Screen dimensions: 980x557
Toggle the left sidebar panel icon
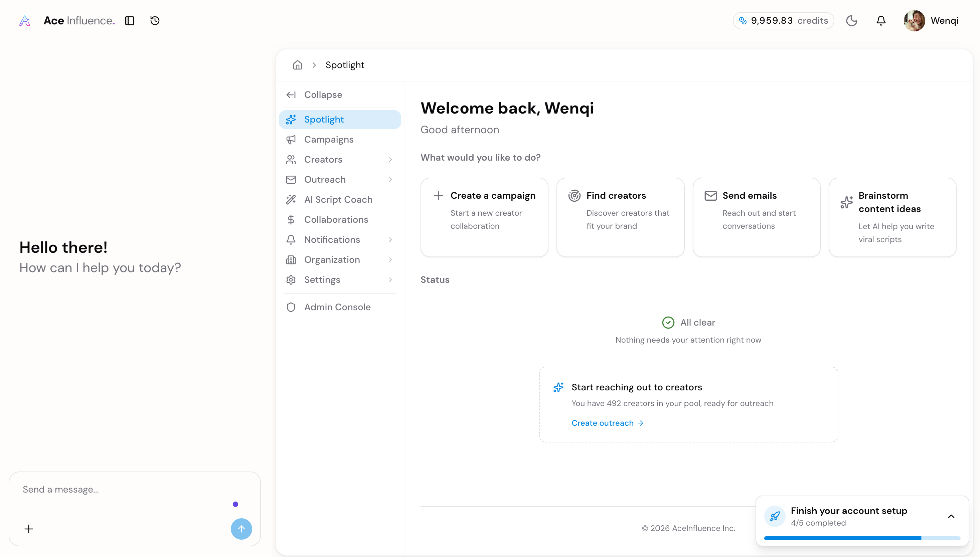coord(129,21)
